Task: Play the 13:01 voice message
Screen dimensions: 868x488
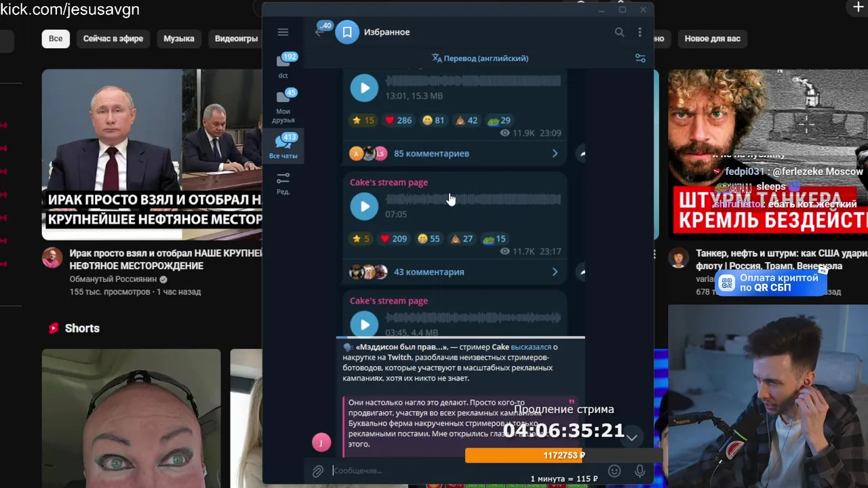Action: [364, 88]
